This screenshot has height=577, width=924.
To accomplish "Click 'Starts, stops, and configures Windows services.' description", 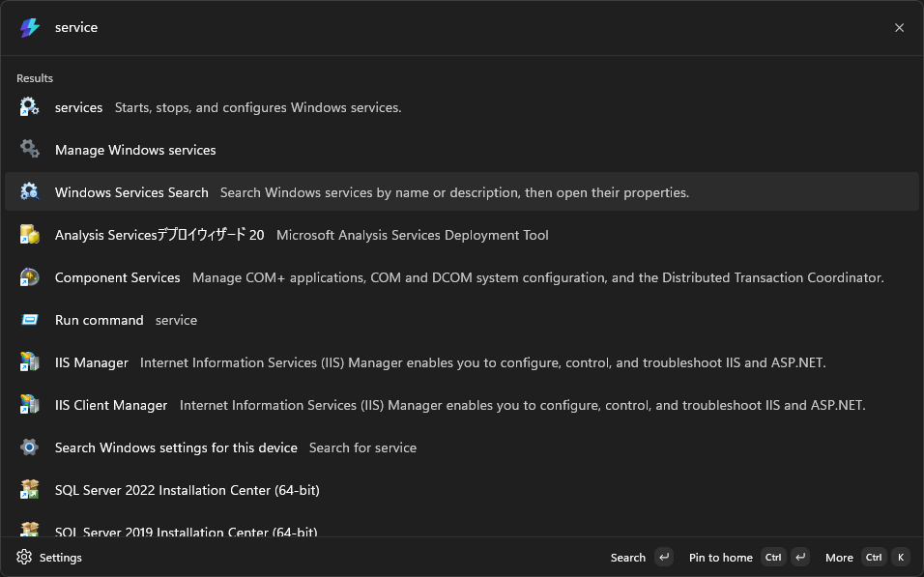I will click(x=257, y=107).
